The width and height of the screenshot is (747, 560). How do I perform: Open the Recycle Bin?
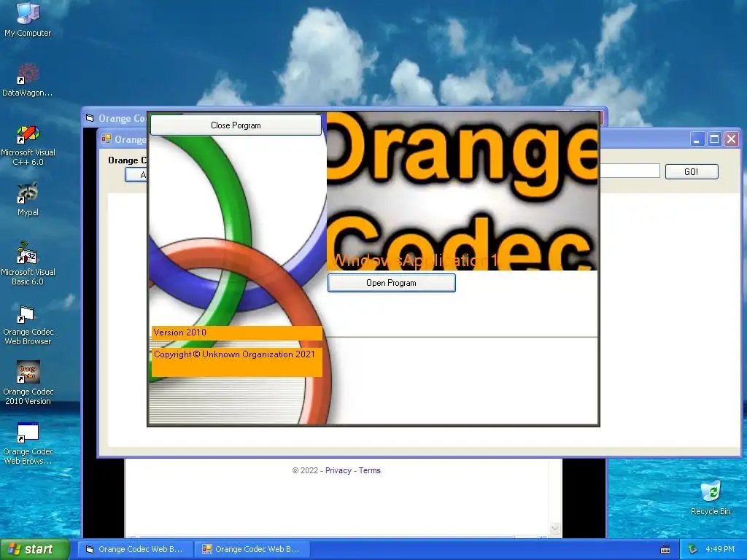(x=711, y=497)
